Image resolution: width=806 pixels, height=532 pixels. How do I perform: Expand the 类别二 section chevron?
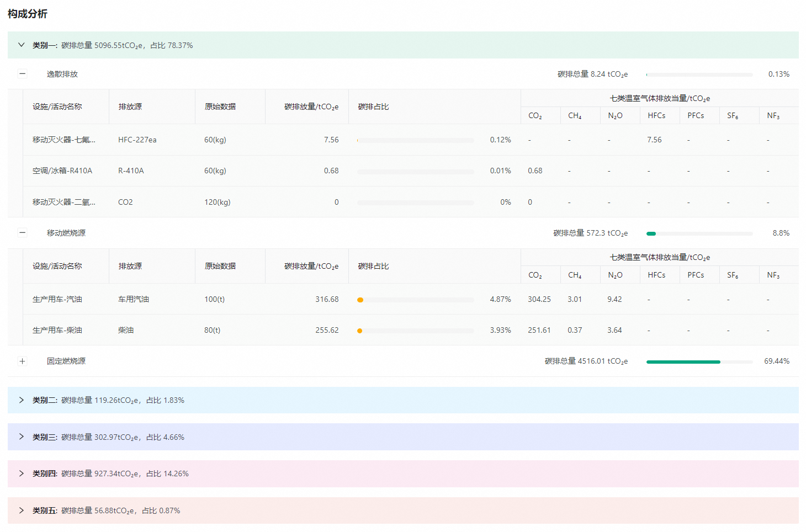point(22,400)
